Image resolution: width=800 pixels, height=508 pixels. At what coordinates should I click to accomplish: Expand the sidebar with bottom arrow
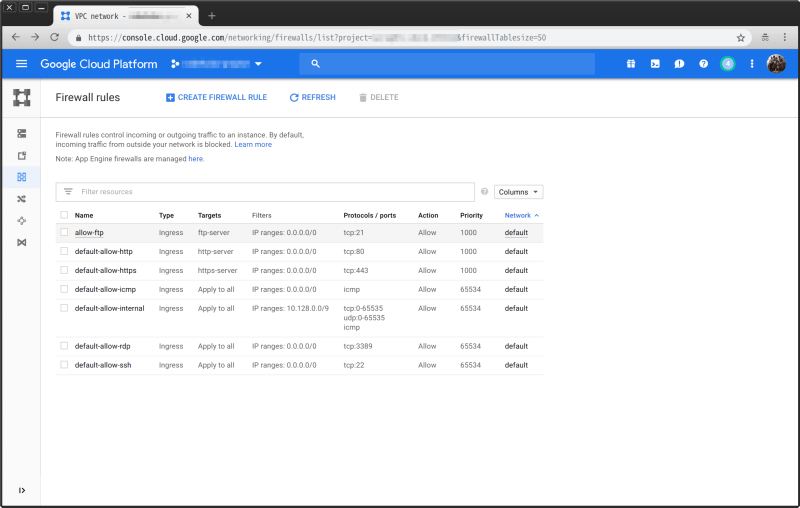[x=21, y=490]
